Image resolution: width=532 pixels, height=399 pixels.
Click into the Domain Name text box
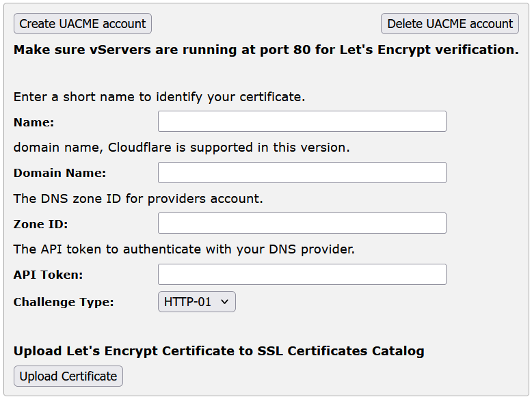pos(302,173)
